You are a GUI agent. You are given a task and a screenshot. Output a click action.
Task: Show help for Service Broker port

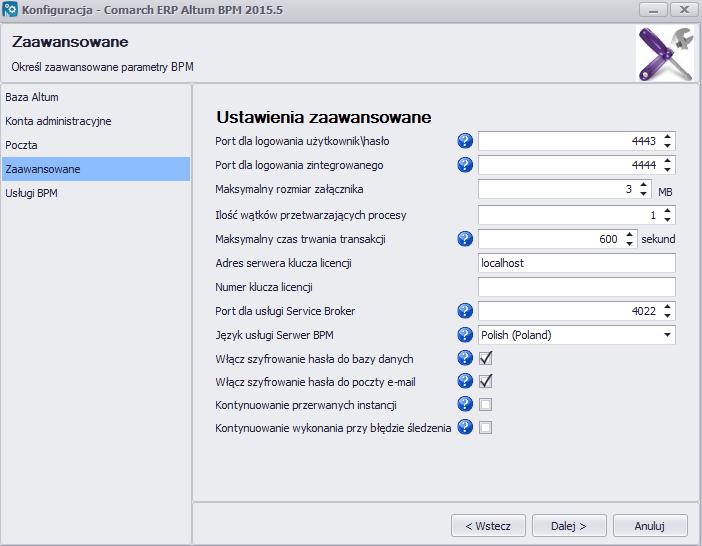465,311
